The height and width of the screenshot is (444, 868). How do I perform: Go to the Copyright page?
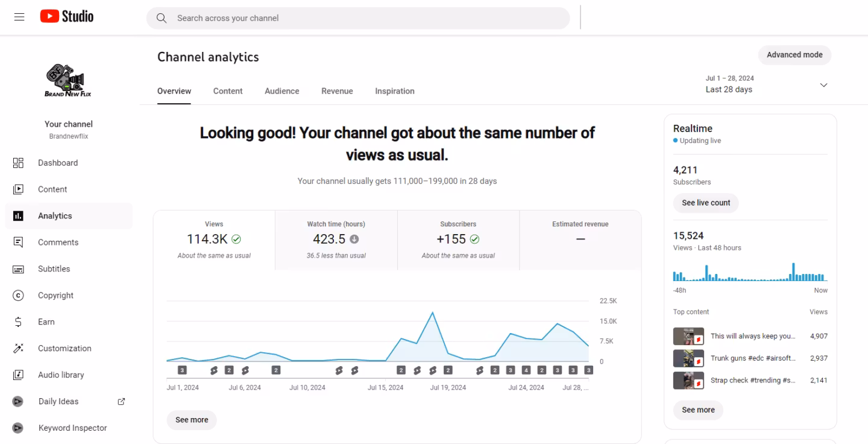click(x=55, y=296)
